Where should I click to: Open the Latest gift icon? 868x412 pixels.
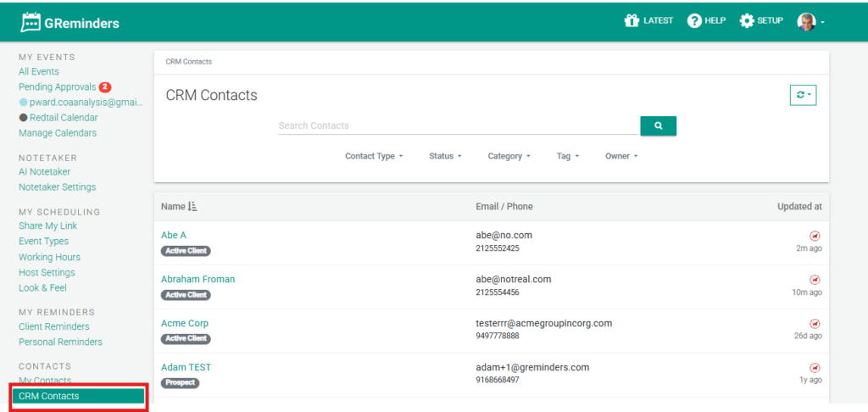click(x=631, y=20)
